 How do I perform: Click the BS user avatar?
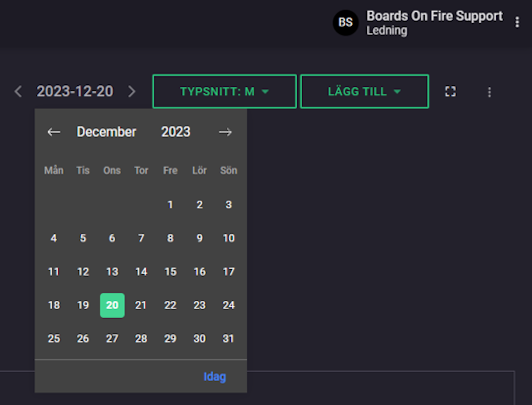pos(345,23)
